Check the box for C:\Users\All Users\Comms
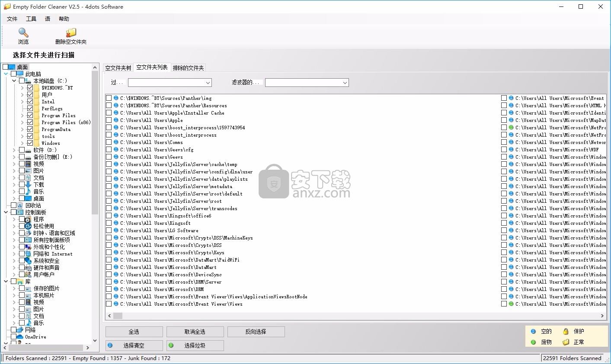The width and height of the screenshot is (611, 364). (109, 142)
